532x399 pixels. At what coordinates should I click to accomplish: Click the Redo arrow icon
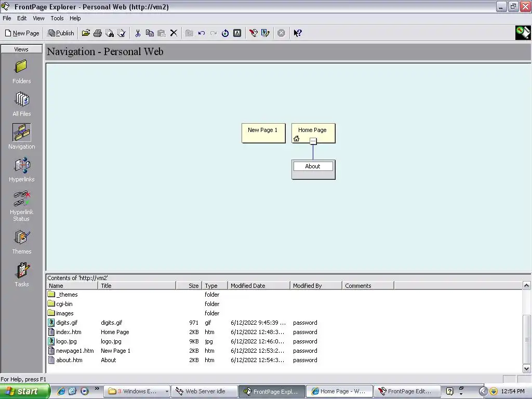214,33
